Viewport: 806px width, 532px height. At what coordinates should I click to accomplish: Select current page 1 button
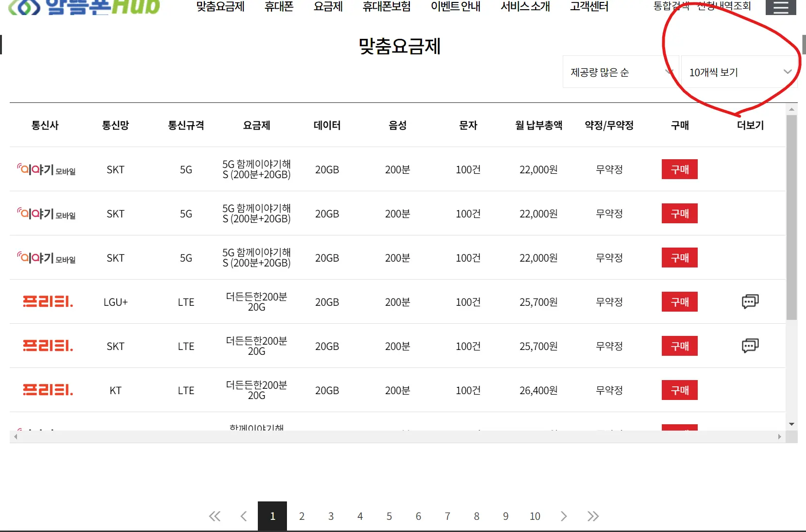click(x=272, y=516)
